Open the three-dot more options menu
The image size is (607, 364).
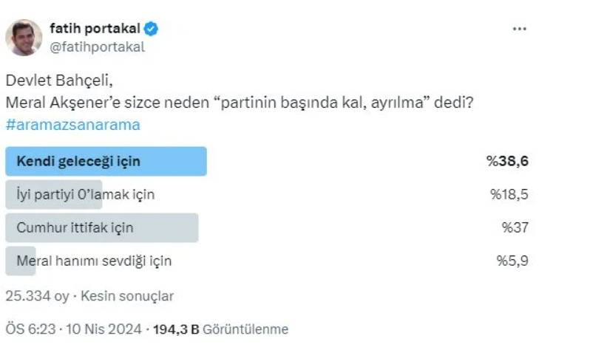(519, 29)
